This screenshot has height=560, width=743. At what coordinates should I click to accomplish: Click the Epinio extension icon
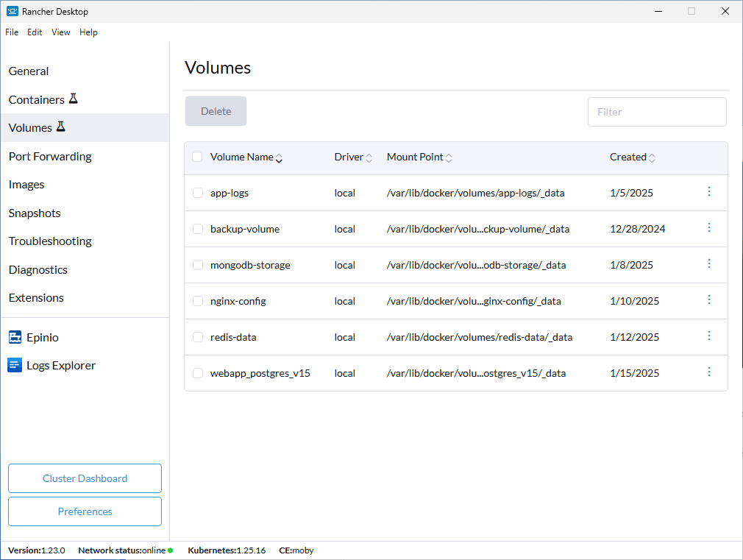pos(15,337)
